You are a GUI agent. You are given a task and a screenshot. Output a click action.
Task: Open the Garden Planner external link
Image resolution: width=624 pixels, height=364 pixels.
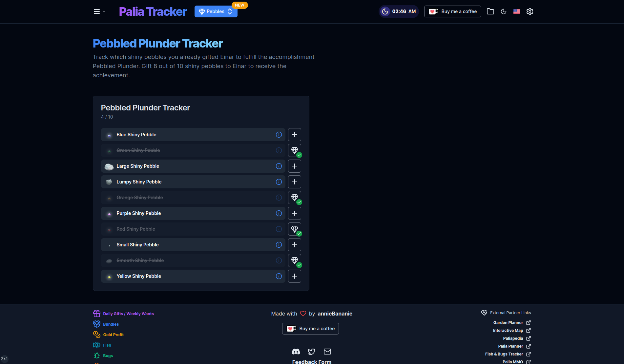pos(508,322)
